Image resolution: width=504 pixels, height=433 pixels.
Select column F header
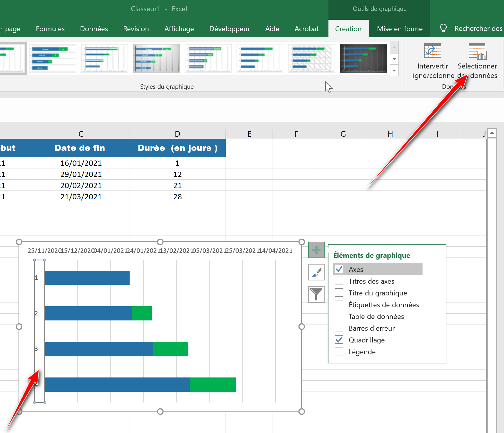click(296, 134)
